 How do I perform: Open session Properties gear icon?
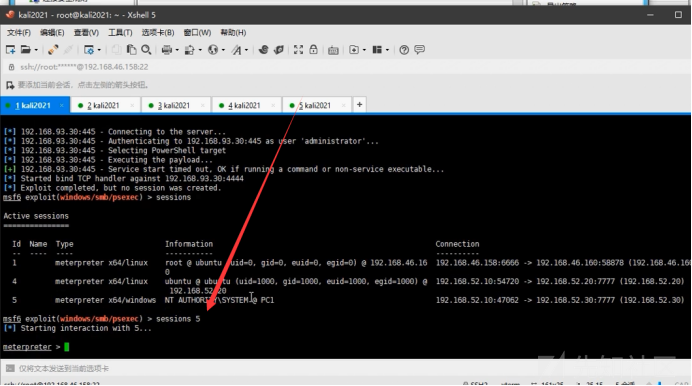[89, 50]
